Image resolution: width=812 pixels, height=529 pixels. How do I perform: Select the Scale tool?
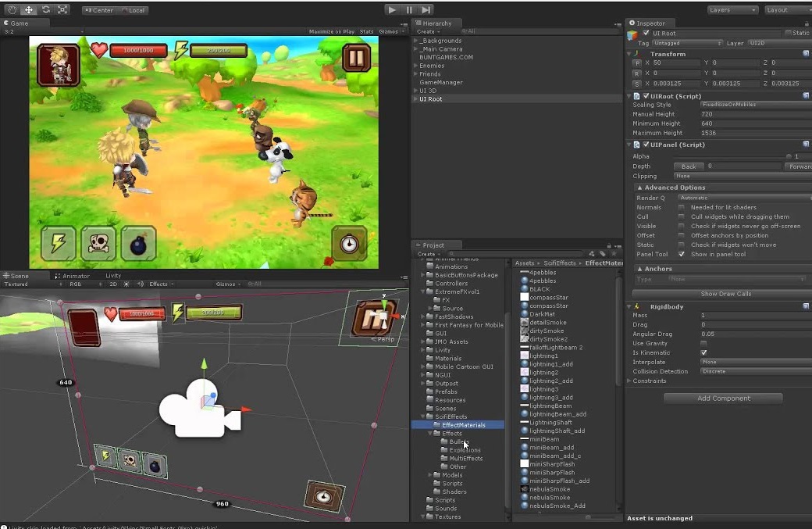point(64,10)
